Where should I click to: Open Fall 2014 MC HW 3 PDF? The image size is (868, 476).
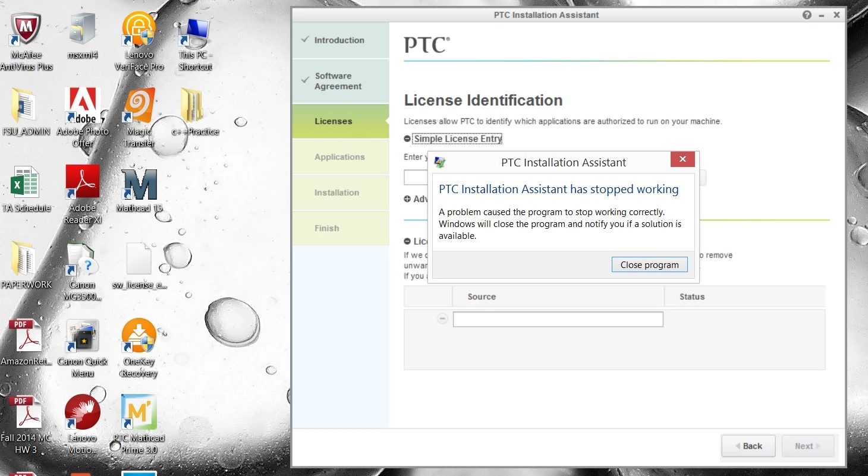click(x=25, y=412)
